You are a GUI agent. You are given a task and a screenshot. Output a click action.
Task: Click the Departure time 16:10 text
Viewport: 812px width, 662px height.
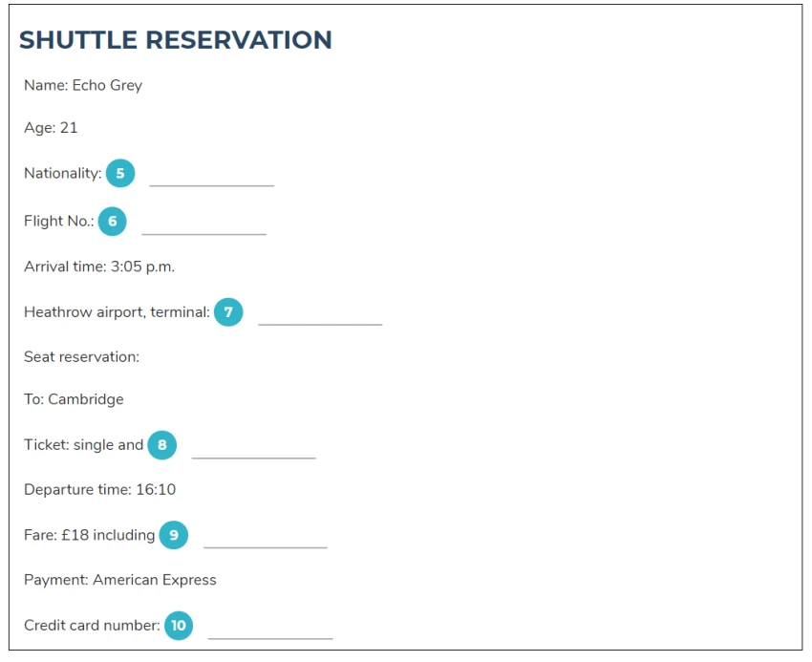(x=100, y=489)
